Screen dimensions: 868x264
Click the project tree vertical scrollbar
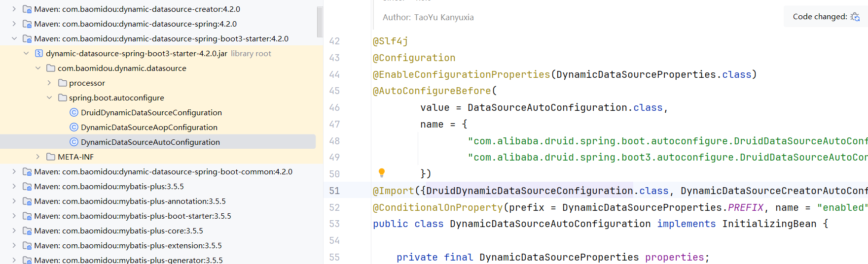click(x=320, y=21)
